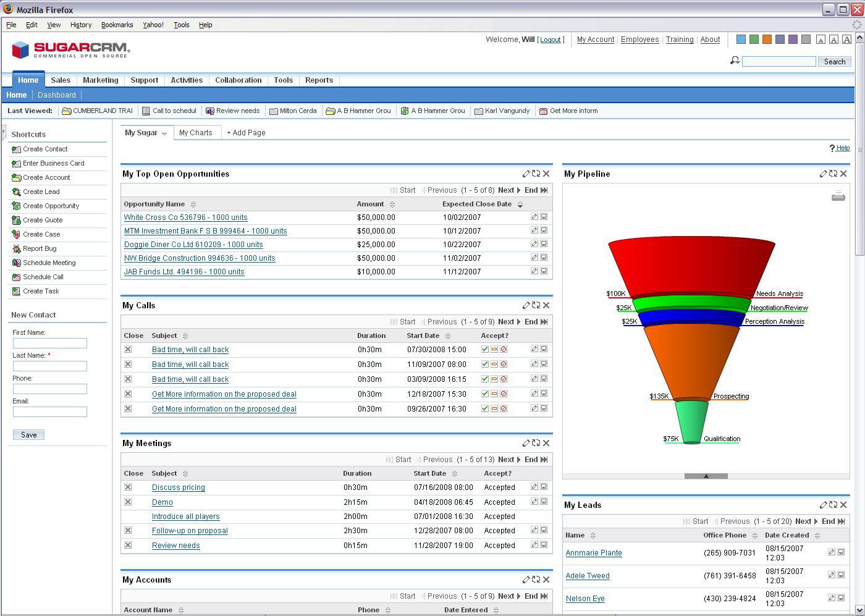Sort opportunities by the Amount column arrows
The image size is (865, 616).
[392, 205]
